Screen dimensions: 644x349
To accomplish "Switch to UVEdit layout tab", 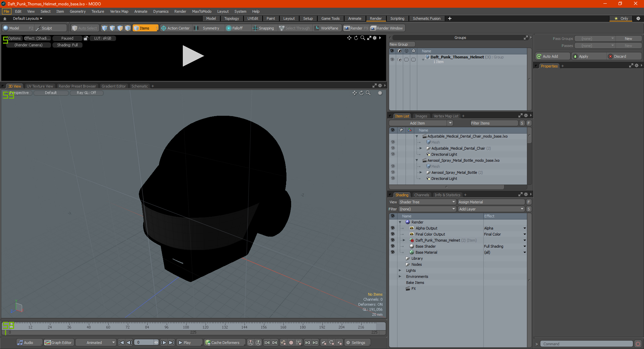I will 253,18.
